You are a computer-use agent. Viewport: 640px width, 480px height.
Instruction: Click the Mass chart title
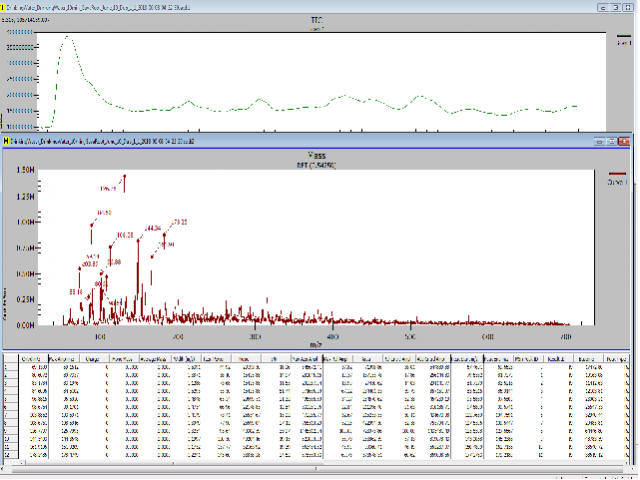pos(317,156)
